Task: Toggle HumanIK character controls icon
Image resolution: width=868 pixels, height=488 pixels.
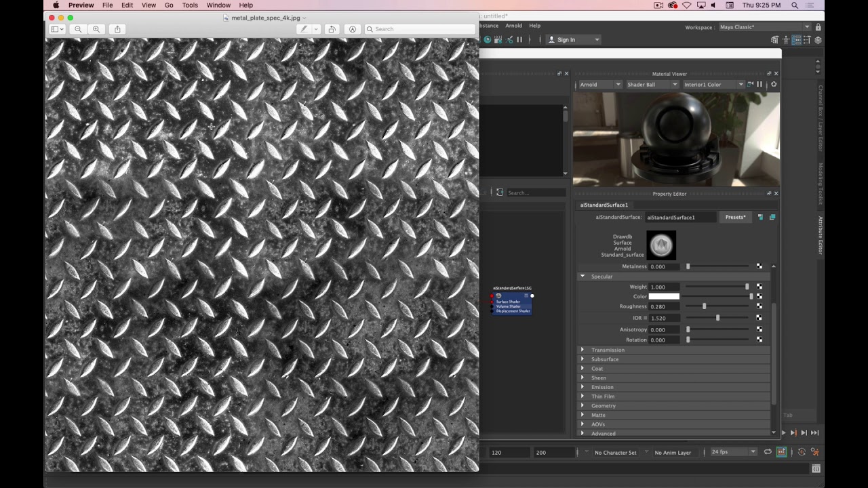Action: (785, 40)
